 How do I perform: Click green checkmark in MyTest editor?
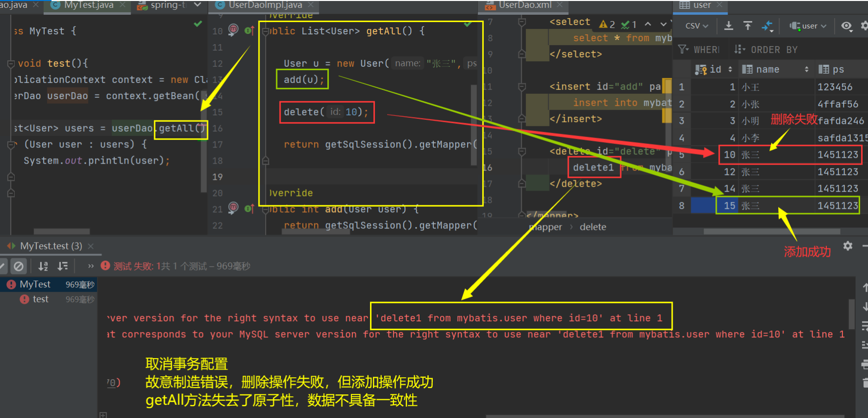pyautogui.click(x=198, y=24)
